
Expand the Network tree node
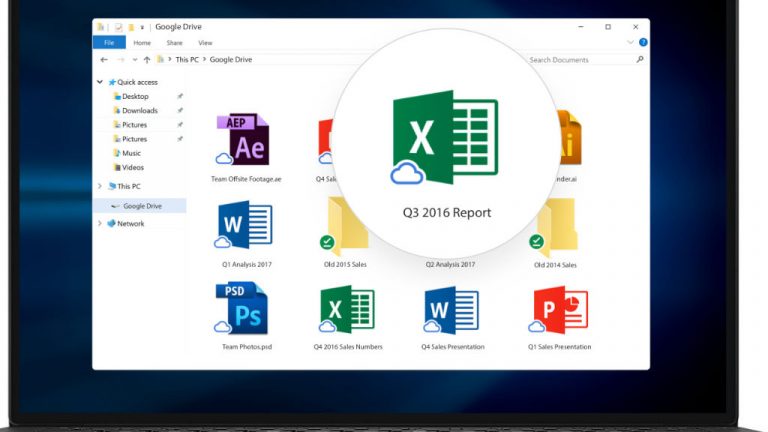pos(100,223)
